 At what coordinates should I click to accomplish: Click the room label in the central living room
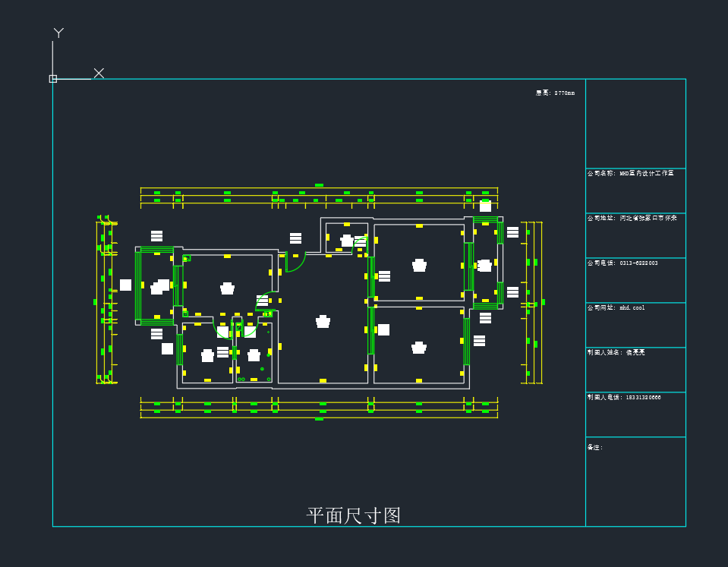(323, 321)
